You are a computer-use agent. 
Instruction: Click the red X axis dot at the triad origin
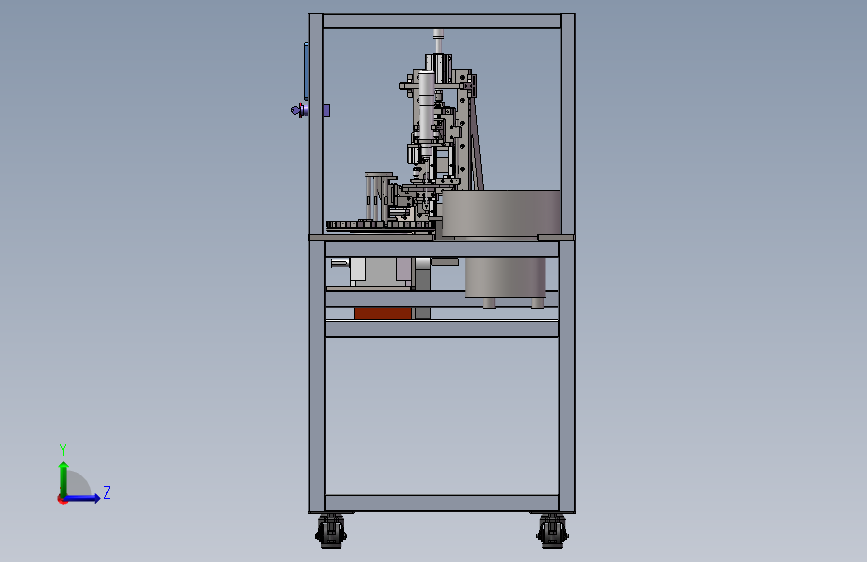point(62,499)
